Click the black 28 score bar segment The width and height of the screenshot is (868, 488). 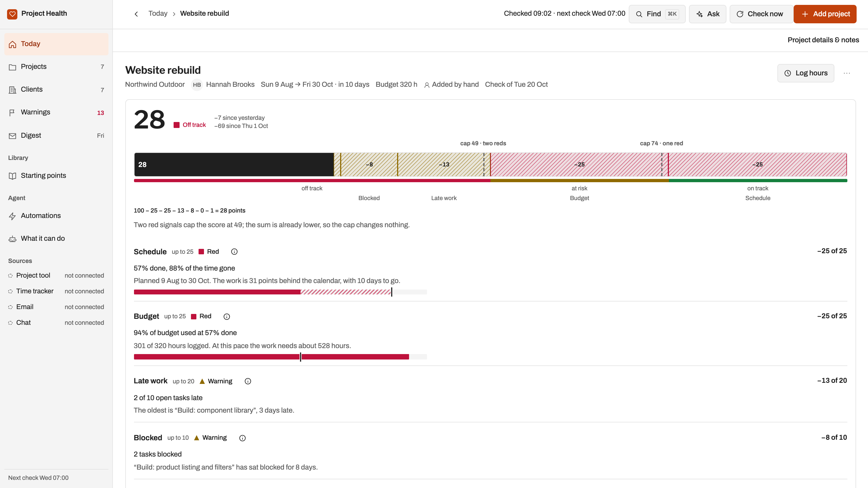pos(234,165)
